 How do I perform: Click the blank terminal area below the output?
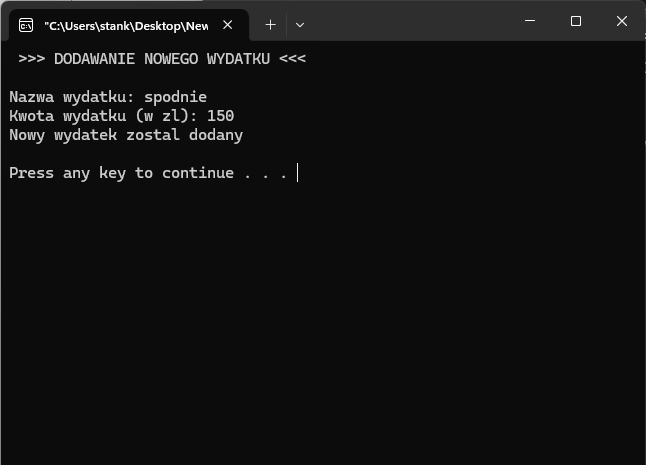point(320,320)
